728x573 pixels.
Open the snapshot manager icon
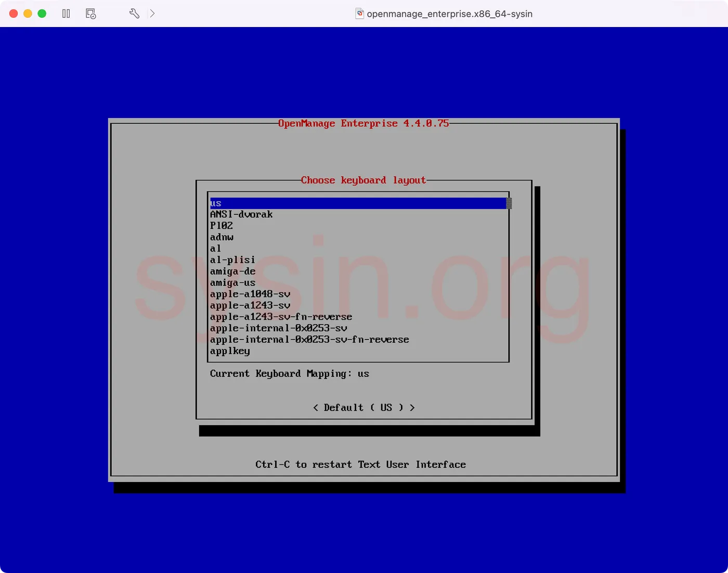90,14
